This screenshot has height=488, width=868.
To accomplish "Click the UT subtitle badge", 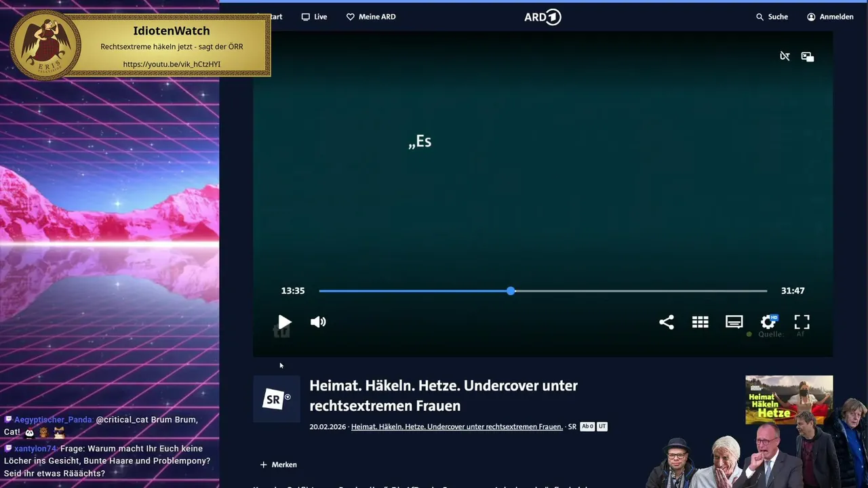I will pyautogui.click(x=602, y=427).
